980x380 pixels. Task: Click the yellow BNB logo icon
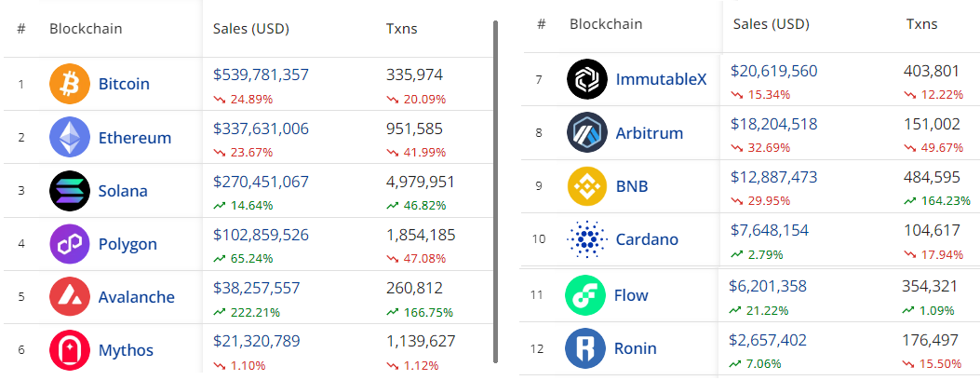pos(587,186)
